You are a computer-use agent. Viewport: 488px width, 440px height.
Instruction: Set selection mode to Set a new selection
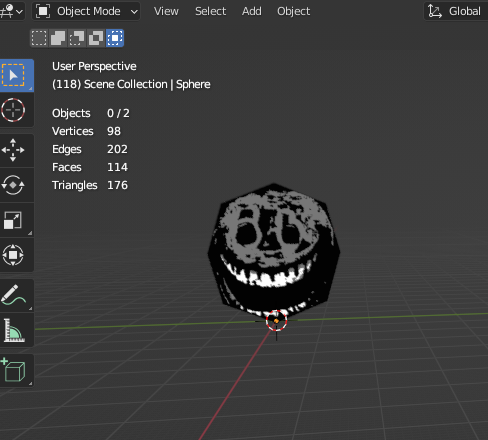(39, 38)
